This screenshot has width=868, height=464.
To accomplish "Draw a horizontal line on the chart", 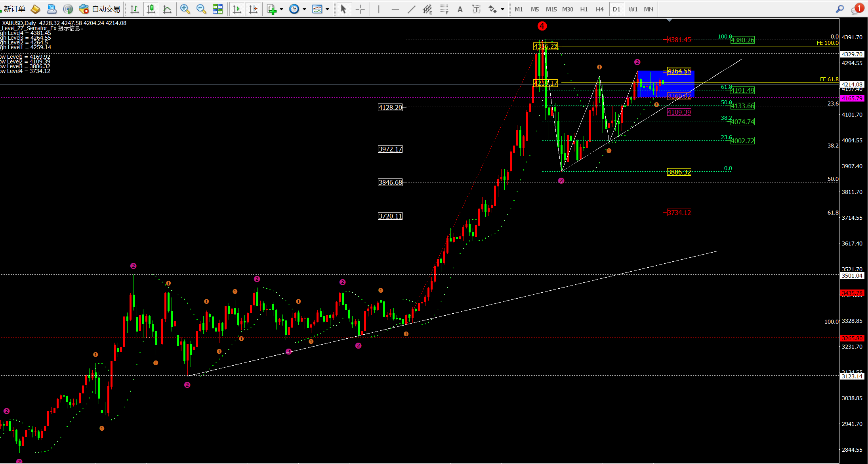I will pyautogui.click(x=395, y=9).
